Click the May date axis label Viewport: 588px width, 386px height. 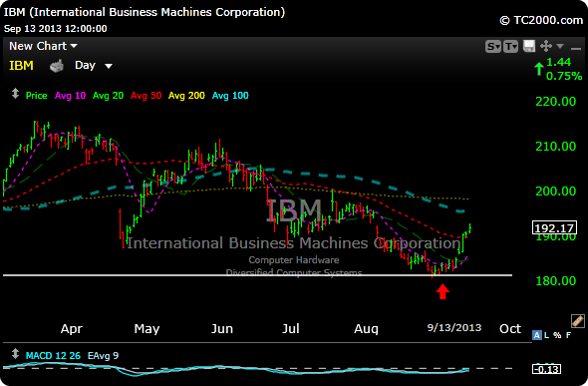tap(147, 329)
